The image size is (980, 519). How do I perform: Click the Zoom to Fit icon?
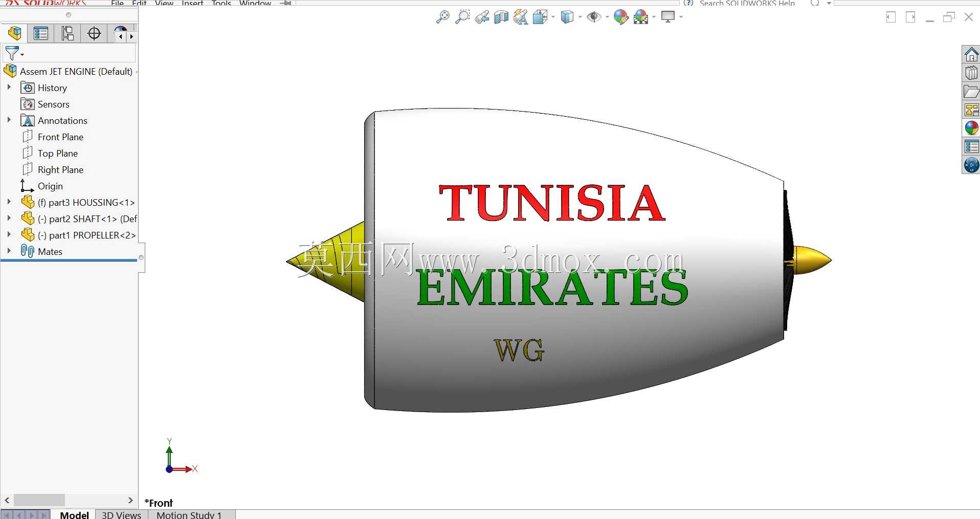(443, 17)
